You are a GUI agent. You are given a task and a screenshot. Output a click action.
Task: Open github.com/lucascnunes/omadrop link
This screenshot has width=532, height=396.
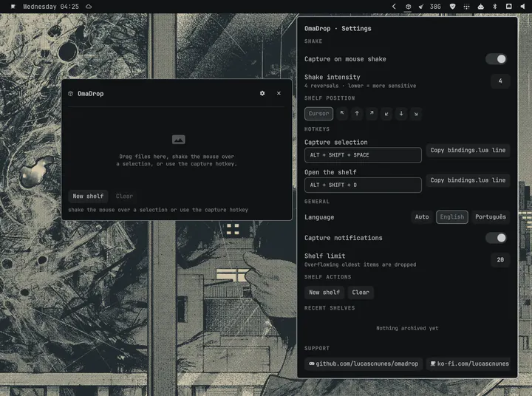[x=364, y=363]
